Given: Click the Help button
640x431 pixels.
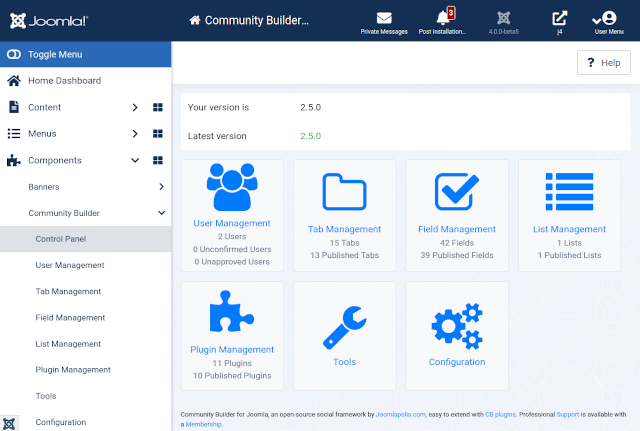Looking at the screenshot, I should 604,62.
